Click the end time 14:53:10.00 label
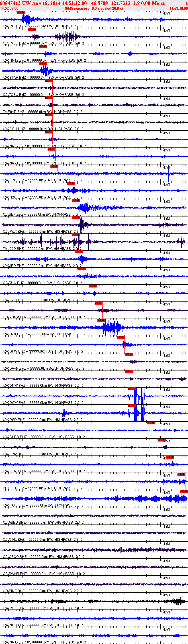Viewport: 188px width, 644px height. pos(179,9)
